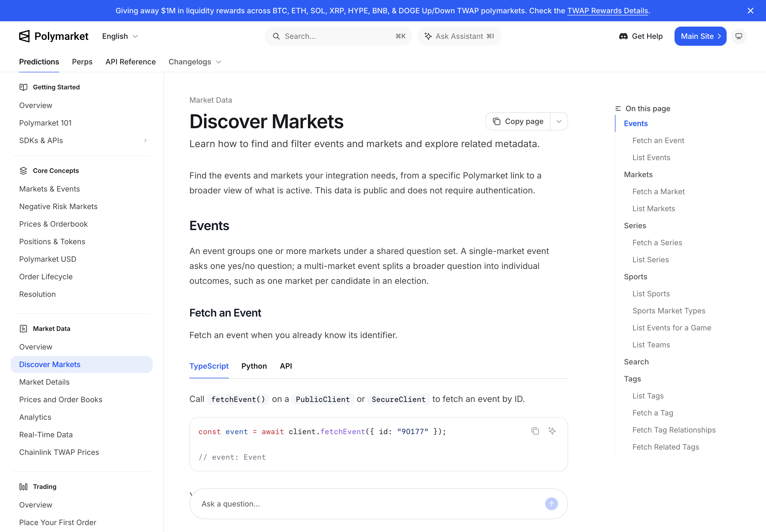Open Place Your First Order page
The image size is (766, 532).
[58, 522]
